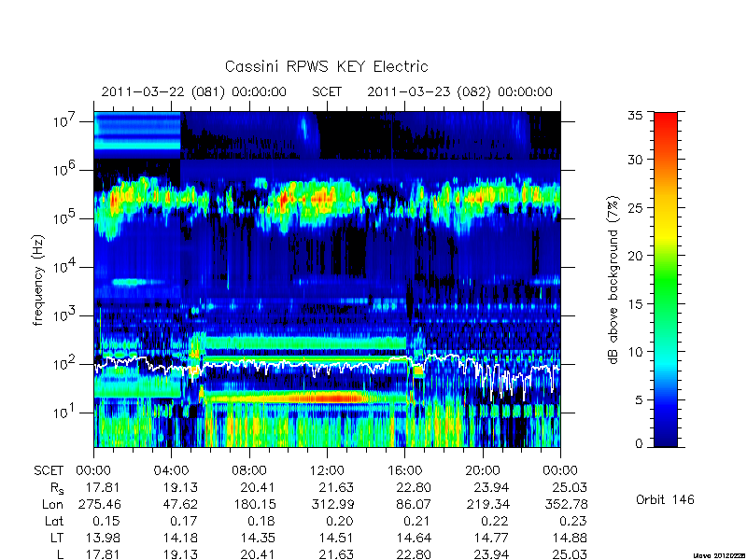Click the 'Lon' row label
This screenshot has width=747, height=560.
click(52, 504)
